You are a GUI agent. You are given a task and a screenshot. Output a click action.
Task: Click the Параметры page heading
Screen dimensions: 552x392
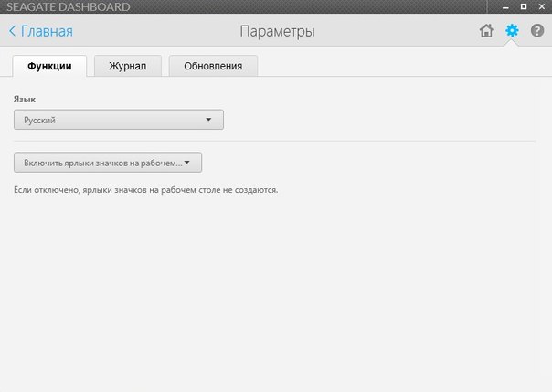point(277,31)
